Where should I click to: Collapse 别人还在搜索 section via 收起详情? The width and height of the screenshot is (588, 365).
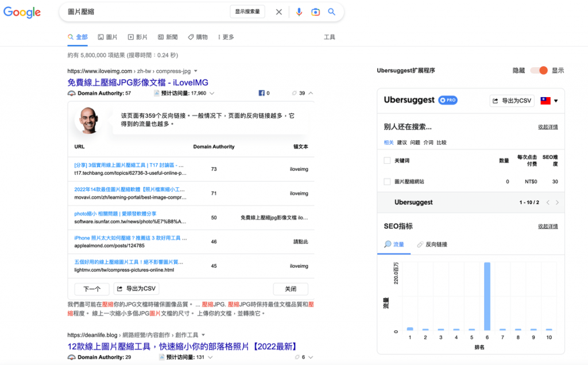tap(548, 127)
